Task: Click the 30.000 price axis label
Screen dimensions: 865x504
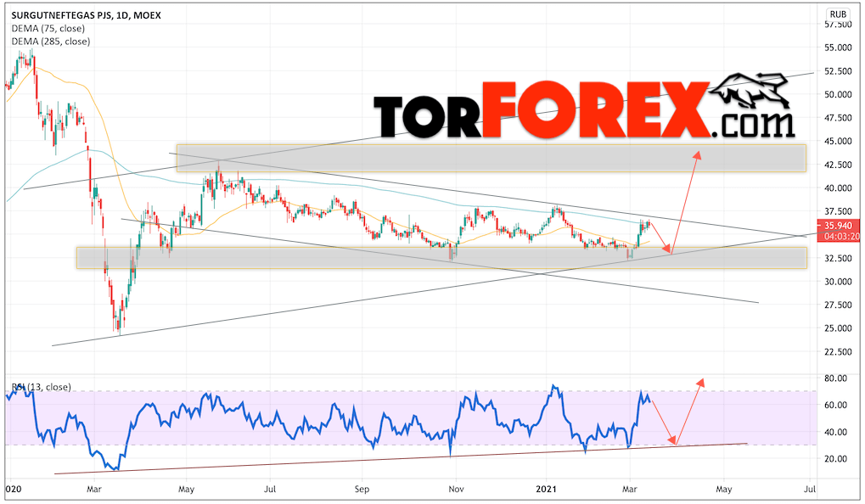Action: pyautogui.click(x=838, y=282)
